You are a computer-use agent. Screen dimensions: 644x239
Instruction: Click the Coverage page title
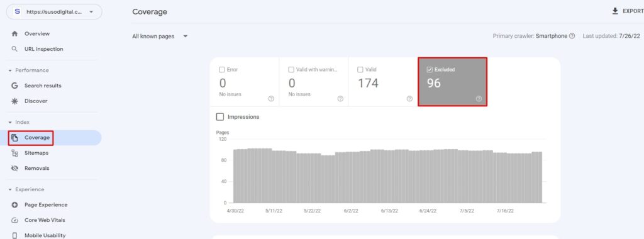tap(150, 12)
